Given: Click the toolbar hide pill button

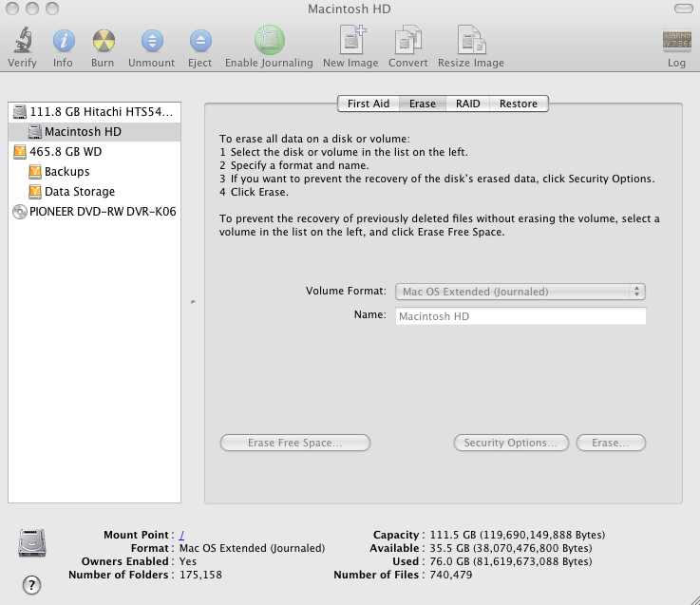Looking at the screenshot, I should tap(683, 9).
